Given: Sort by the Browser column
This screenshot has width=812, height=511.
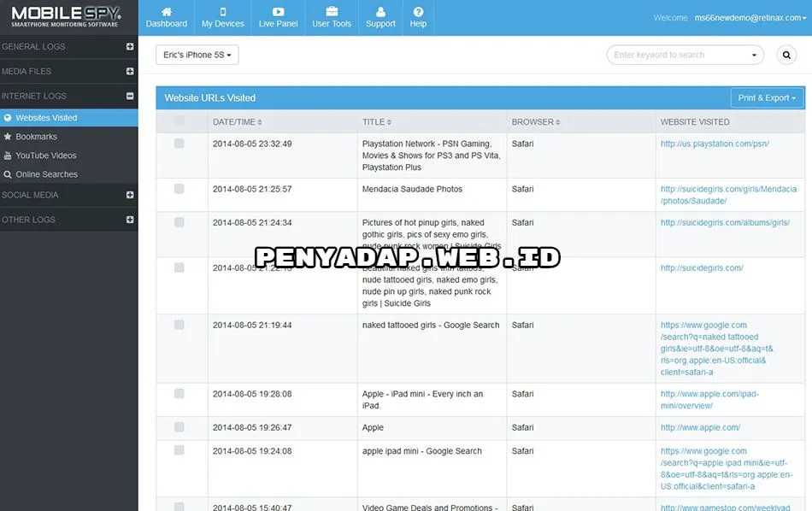Looking at the screenshot, I should point(536,122).
